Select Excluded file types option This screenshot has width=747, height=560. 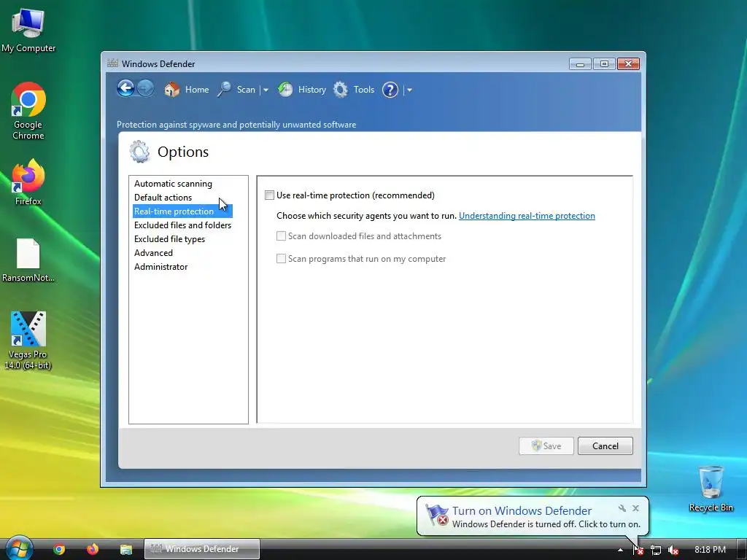point(169,238)
